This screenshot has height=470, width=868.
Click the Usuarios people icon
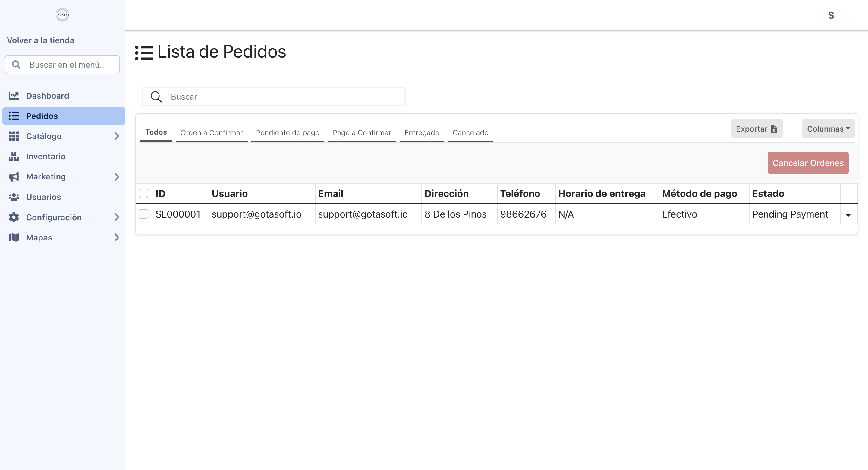[14, 197]
